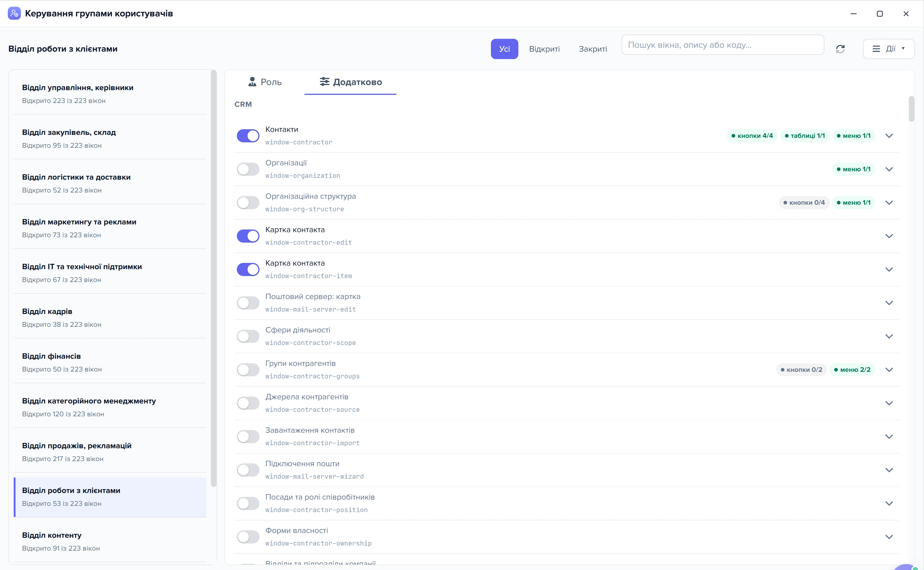The height and width of the screenshot is (570, 924).
Task: Turn off window-contractor-edit Картка контакта toggle
Action: point(248,236)
